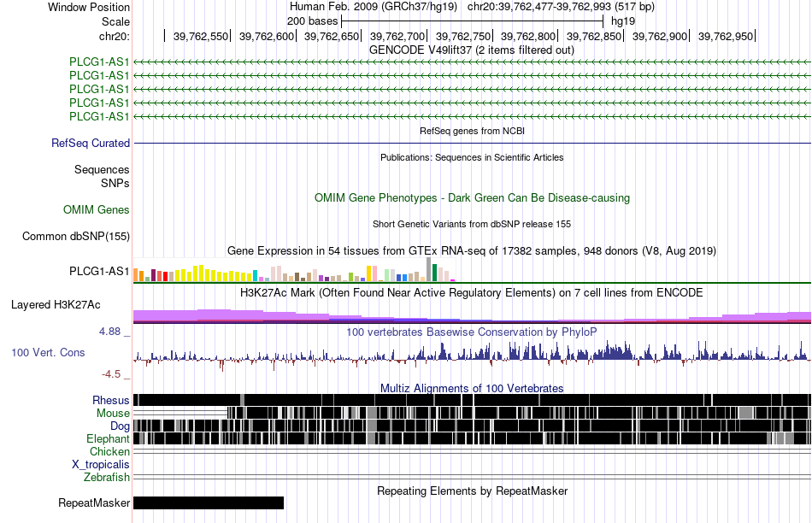The image size is (812, 523).
Task: Open GENCODE V49lift37 track title
Action: pyautogui.click(x=471, y=50)
